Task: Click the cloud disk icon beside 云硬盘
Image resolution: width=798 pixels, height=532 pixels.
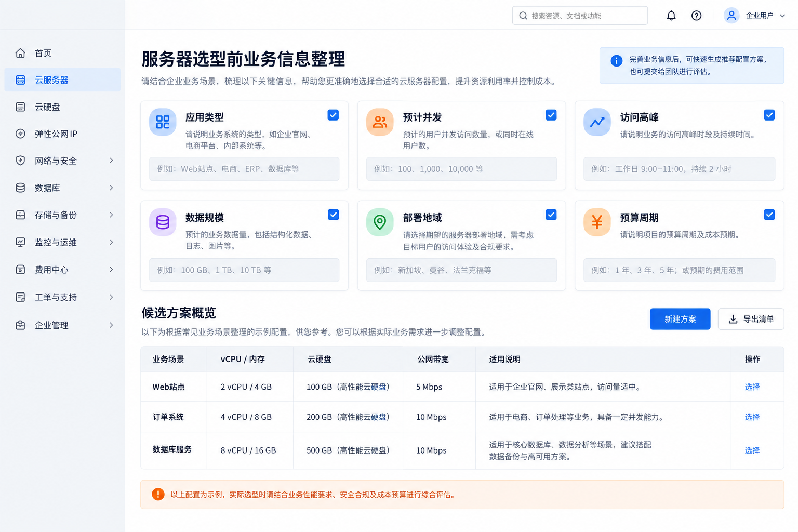Action: pyautogui.click(x=20, y=107)
